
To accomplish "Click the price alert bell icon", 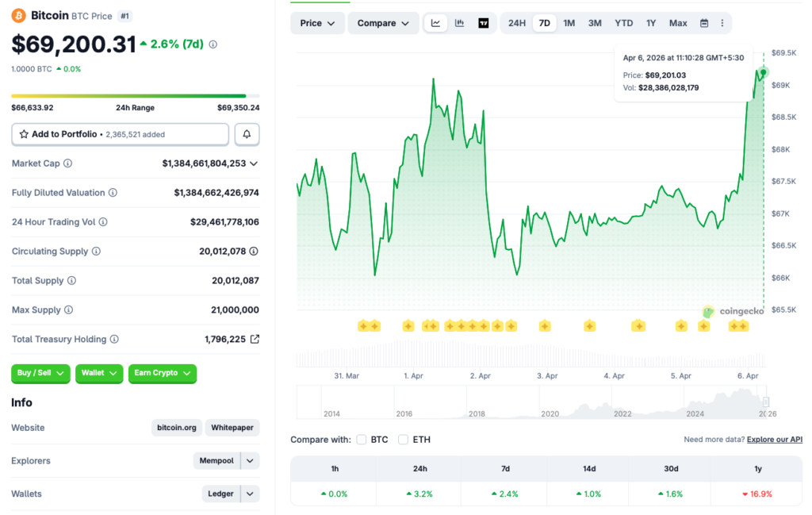I will (x=246, y=134).
